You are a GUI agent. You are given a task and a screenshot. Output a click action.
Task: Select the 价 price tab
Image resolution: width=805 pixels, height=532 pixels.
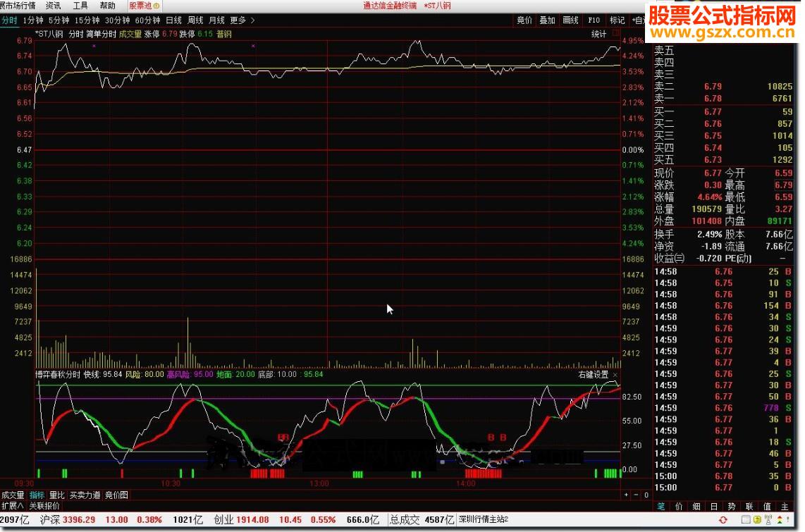(679, 507)
